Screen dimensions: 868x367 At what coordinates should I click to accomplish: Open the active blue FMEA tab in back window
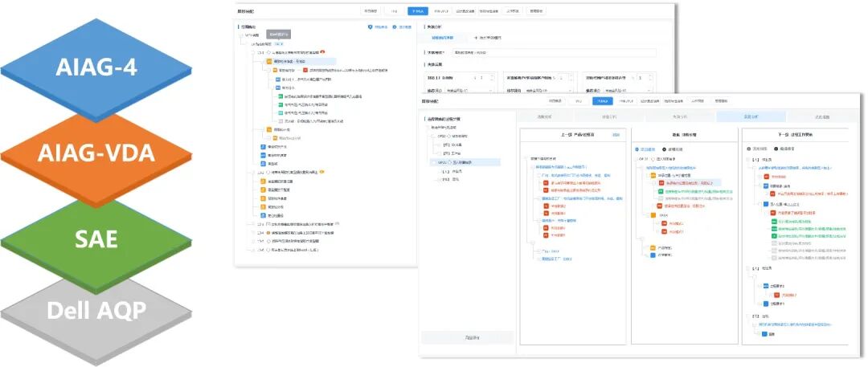418,10
